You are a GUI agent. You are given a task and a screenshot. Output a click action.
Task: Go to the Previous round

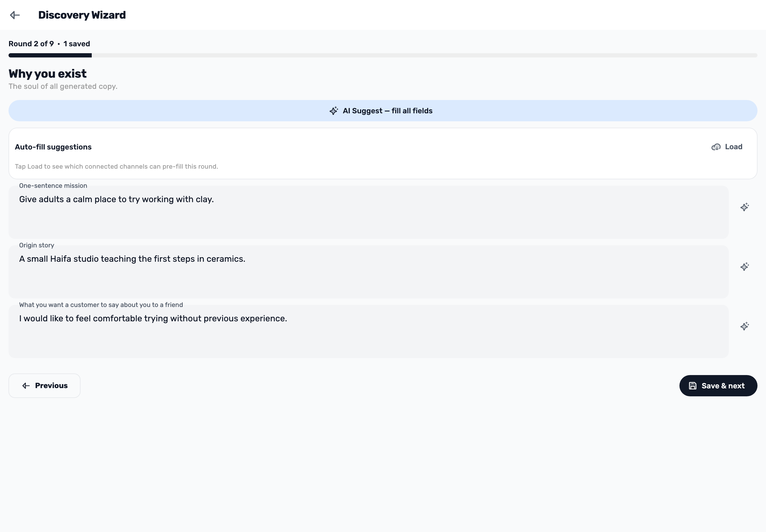(44, 386)
